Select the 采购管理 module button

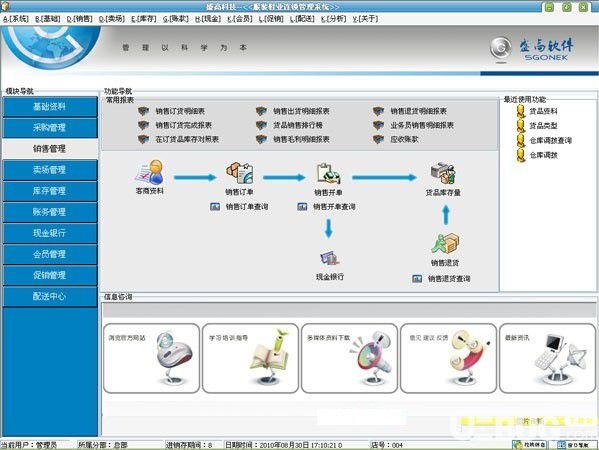pyautogui.click(x=50, y=128)
